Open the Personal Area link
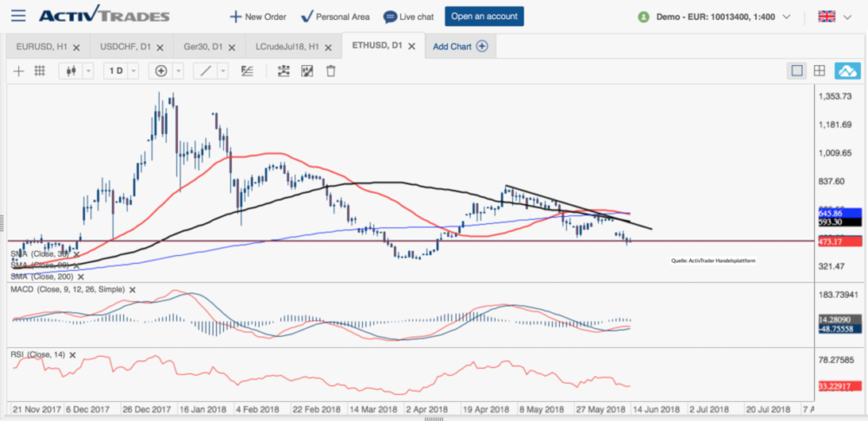The width and height of the screenshot is (868, 421). click(335, 16)
